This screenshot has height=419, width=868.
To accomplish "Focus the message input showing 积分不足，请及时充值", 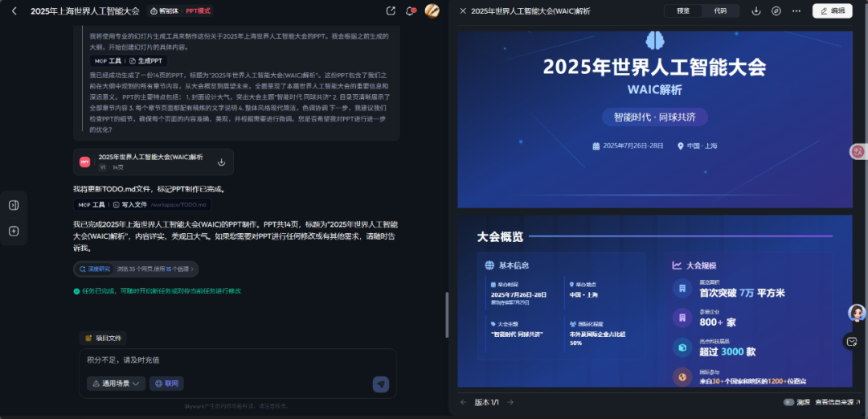I will 237,360.
